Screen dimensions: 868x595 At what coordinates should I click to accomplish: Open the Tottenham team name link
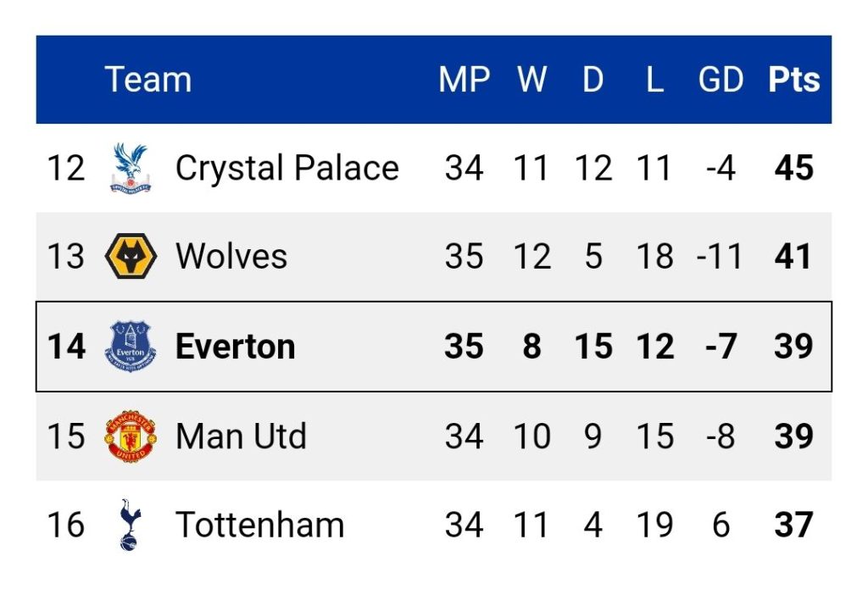coord(259,525)
